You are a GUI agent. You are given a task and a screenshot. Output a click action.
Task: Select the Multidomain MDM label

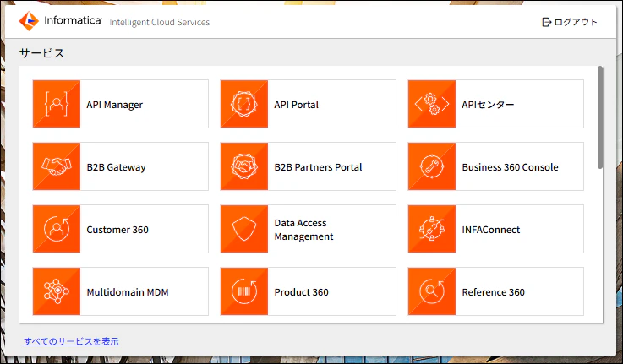tap(128, 292)
